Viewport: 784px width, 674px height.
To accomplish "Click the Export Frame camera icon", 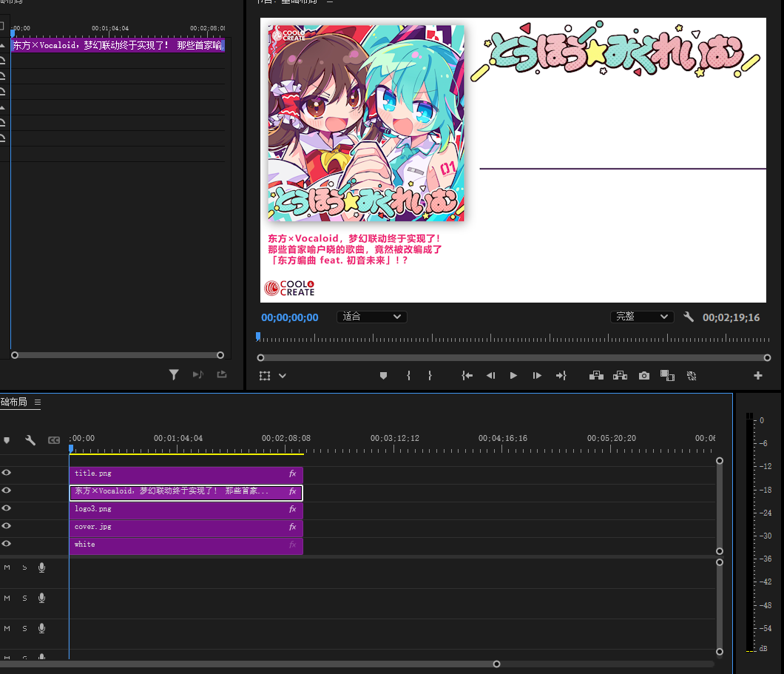I will coord(644,376).
